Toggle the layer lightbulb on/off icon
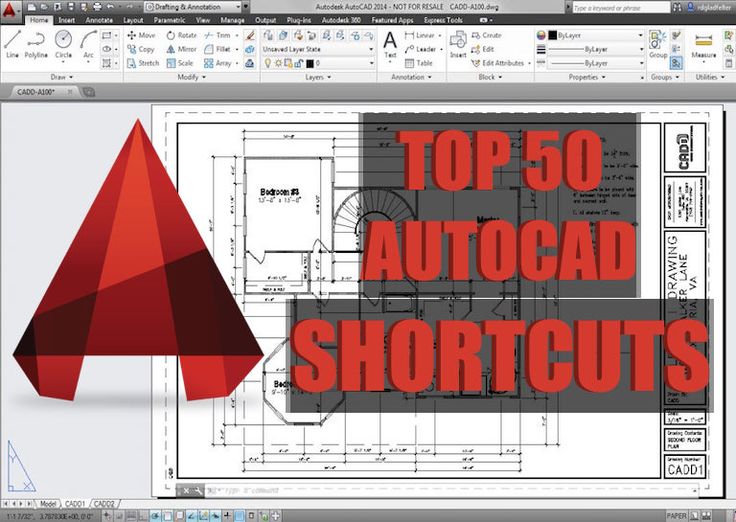736x522 pixels. 268,63
